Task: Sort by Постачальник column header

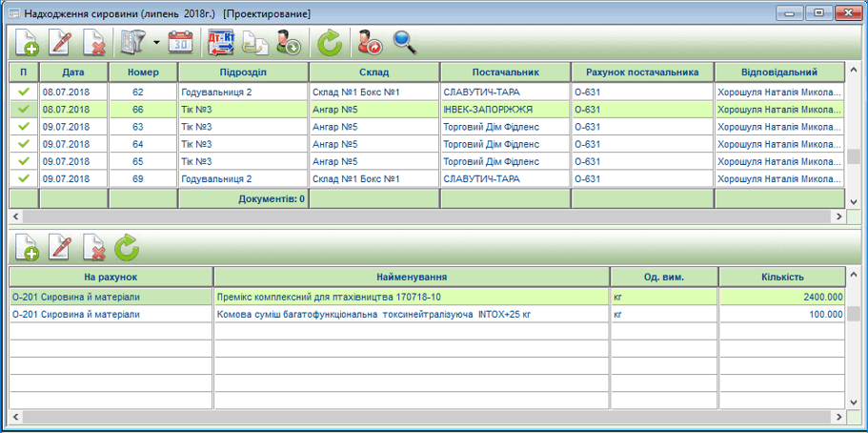Action: click(x=505, y=72)
